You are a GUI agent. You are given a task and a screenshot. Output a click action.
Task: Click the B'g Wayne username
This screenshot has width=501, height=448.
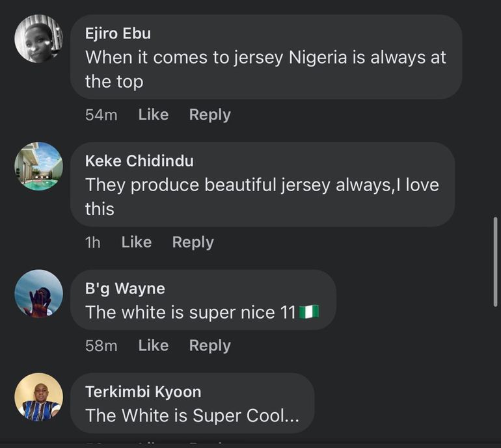[x=125, y=288]
